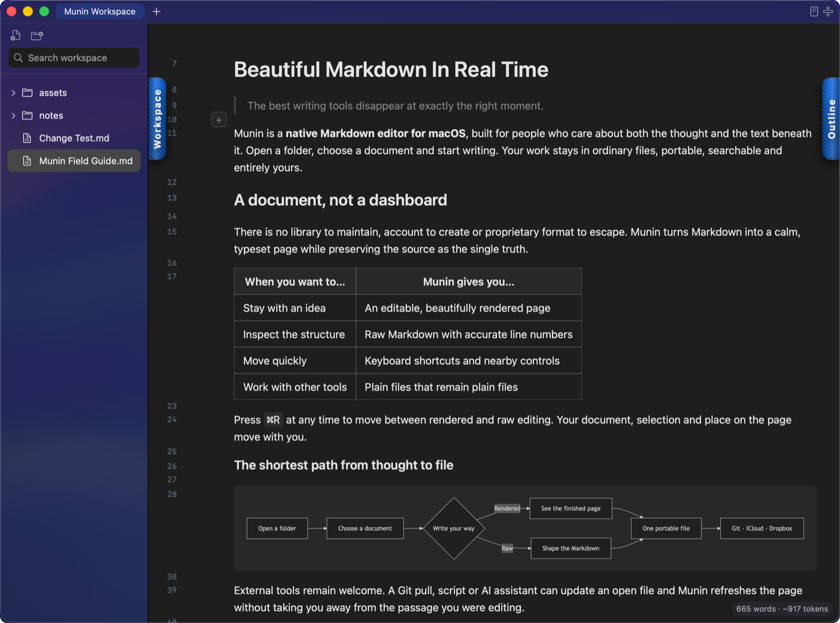
Task: Open the assets folder
Action: pos(74,93)
